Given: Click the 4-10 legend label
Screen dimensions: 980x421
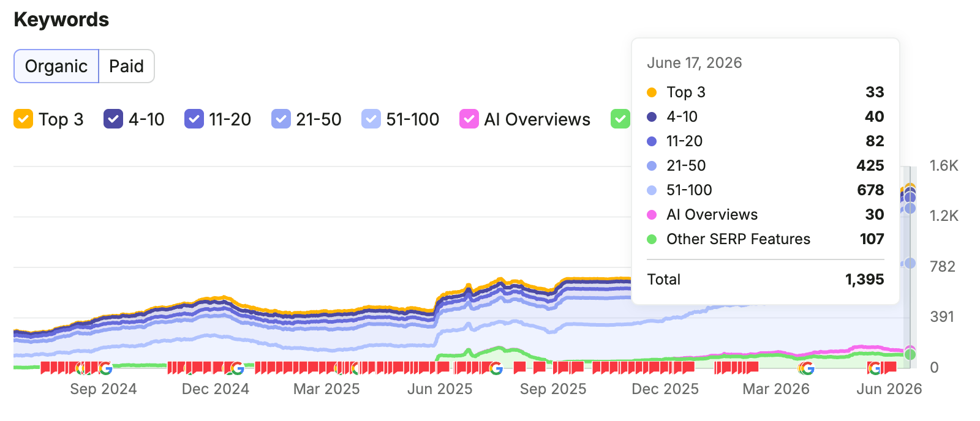Looking at the screenshot, I should coord(146,119).
